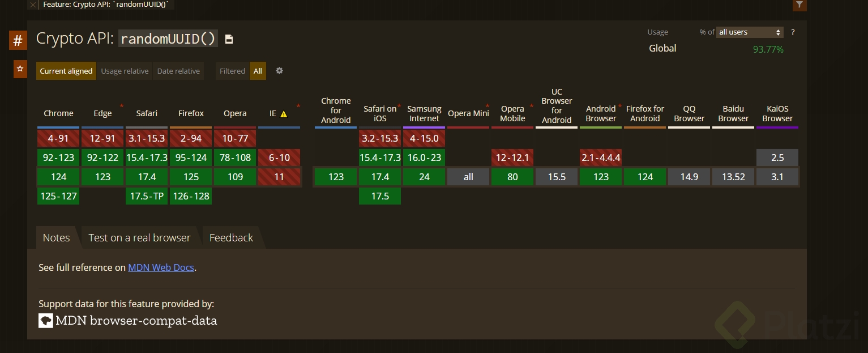Select Safari on iOS 17.5 cell
The width and height of the screenshot is (868, 353).
pyautogui.click(x=380, y=196)
